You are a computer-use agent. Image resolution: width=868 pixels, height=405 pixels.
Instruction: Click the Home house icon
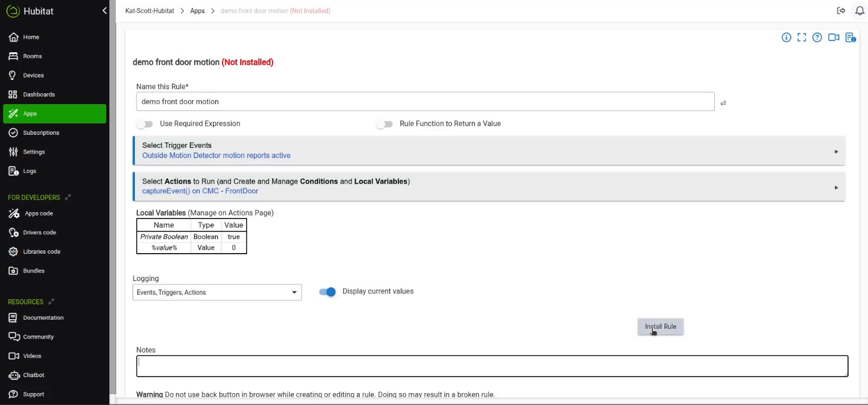13,37
